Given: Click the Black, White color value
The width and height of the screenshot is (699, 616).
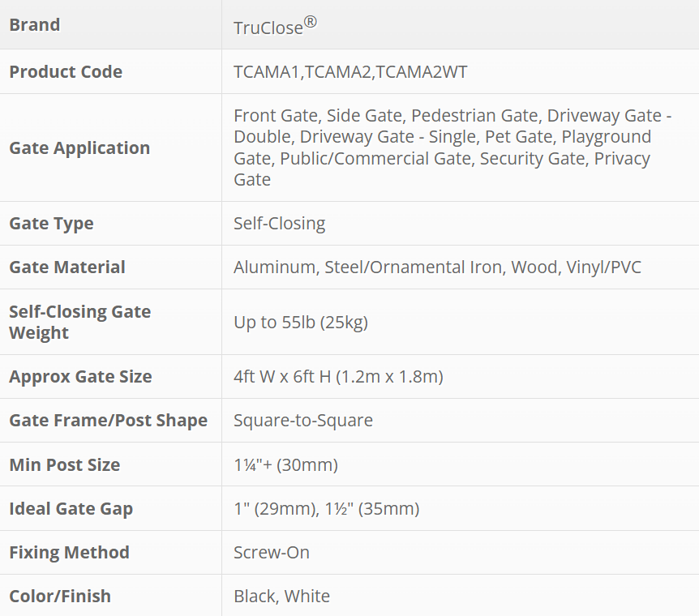Looking at the screenshot, I should (x=281, y=596).
